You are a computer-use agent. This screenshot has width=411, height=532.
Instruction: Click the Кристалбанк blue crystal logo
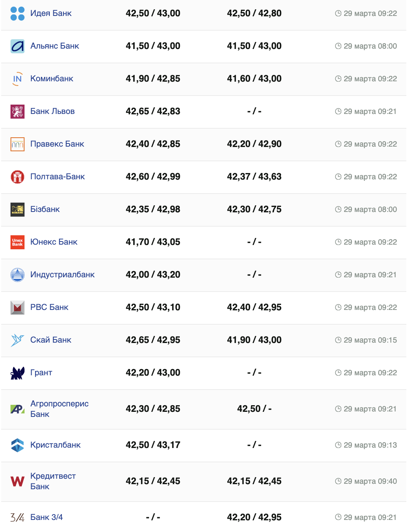[x=18, y=445]
